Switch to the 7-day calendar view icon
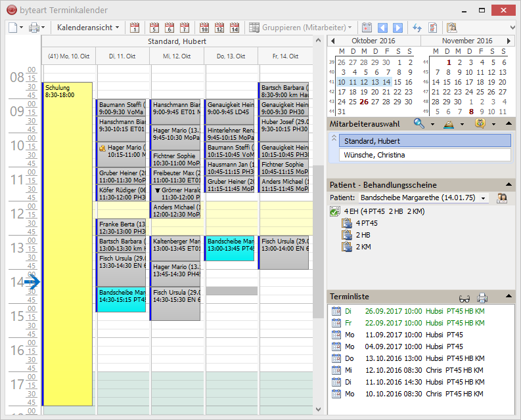This screenshot has height=420, width=521. (x=185, y=28)
